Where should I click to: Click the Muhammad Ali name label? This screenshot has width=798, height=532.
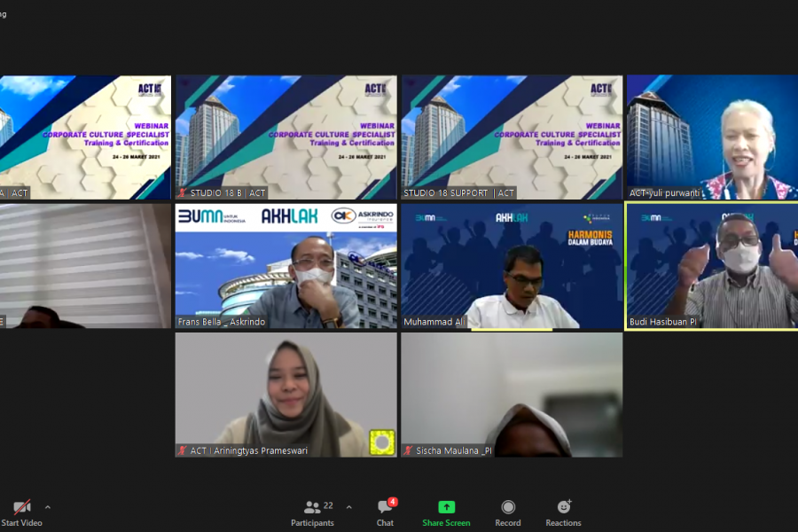(x=434, y=322)
